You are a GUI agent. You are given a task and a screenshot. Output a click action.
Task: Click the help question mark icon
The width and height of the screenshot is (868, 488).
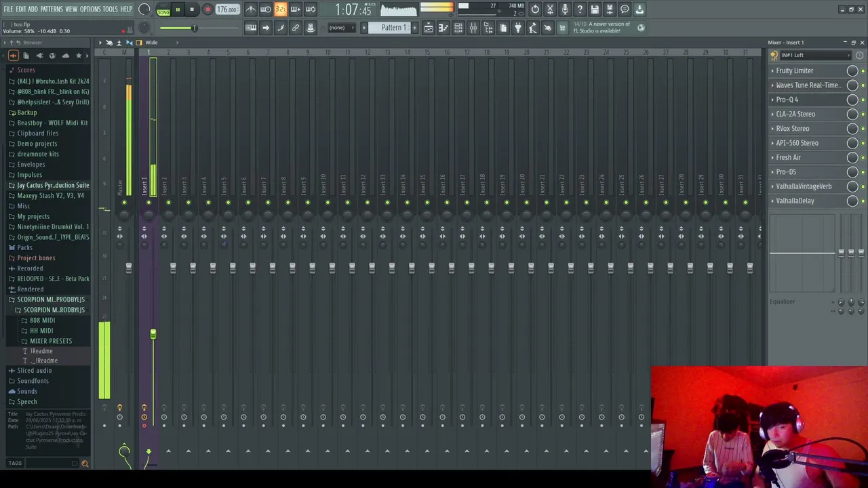click(580, 9)
